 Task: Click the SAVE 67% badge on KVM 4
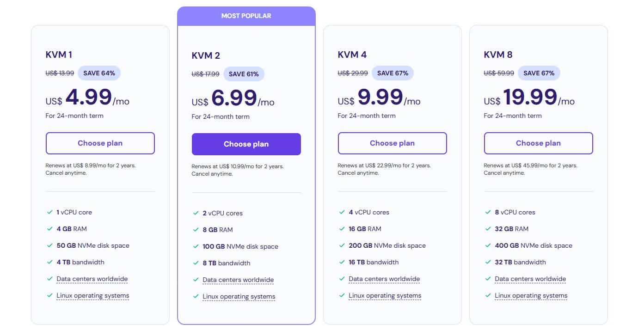click(x=393, y=73)
